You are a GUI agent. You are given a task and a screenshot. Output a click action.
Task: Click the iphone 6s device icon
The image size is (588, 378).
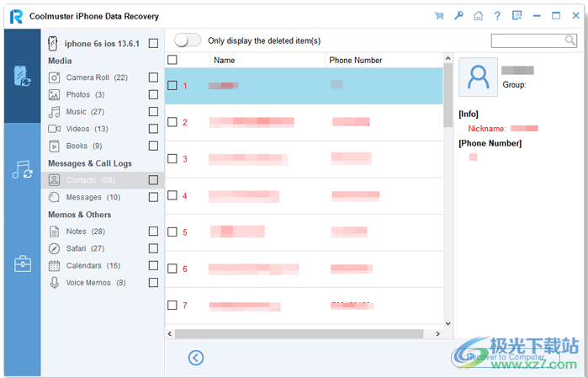point(53,44)
